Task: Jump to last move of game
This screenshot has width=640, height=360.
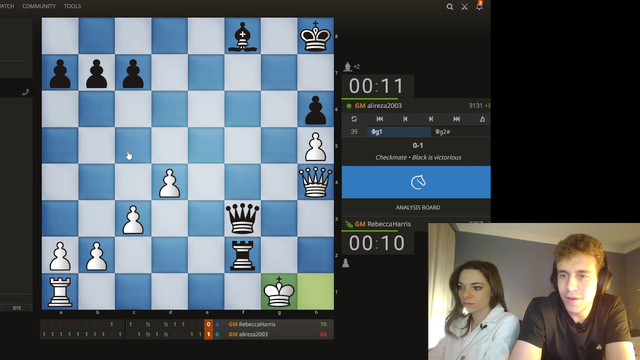Action: (456, 119)
